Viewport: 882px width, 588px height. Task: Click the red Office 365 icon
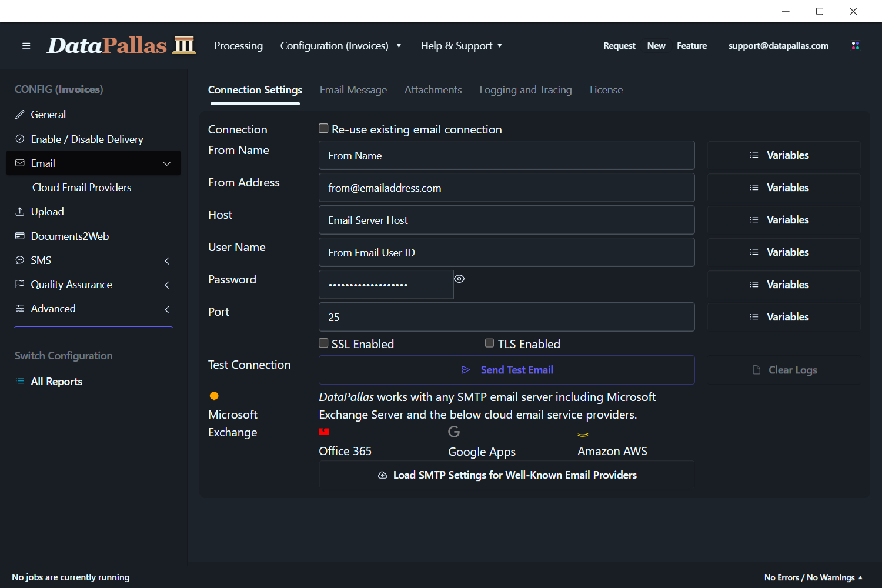(x=324, y=432)
